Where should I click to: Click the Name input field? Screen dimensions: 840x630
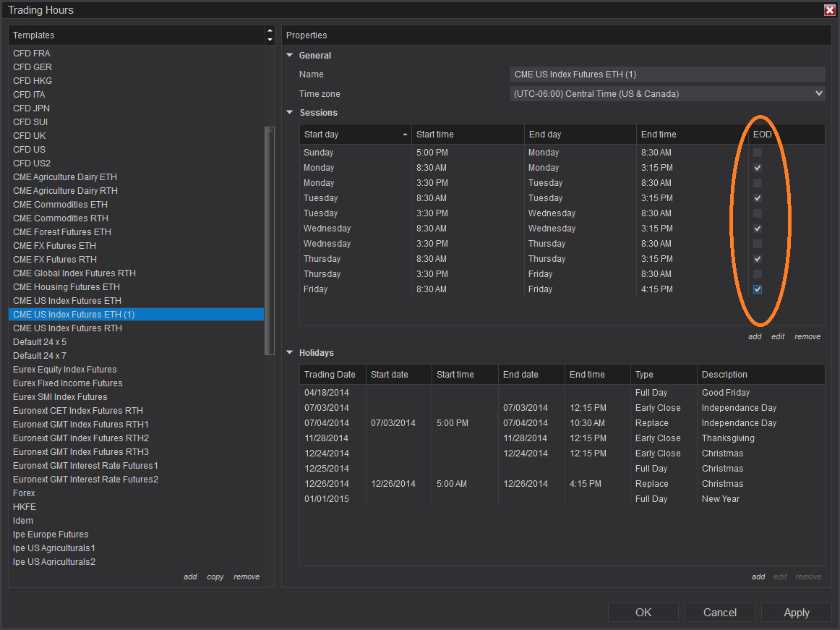pyautogui.click(x=667, y=75)
